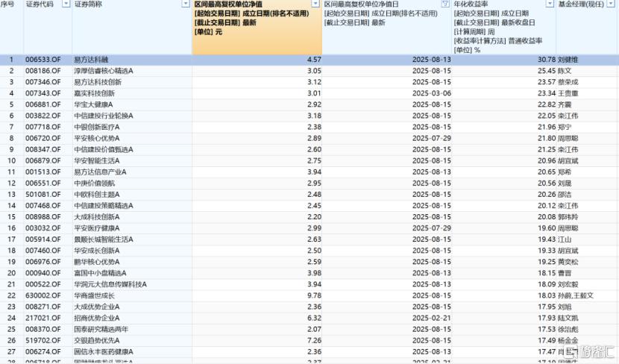Open the 基金经理(现任) column filter dropdown
Image resolution: width=619 pixels, height=364 pixels.
click(x=611, y=4)
